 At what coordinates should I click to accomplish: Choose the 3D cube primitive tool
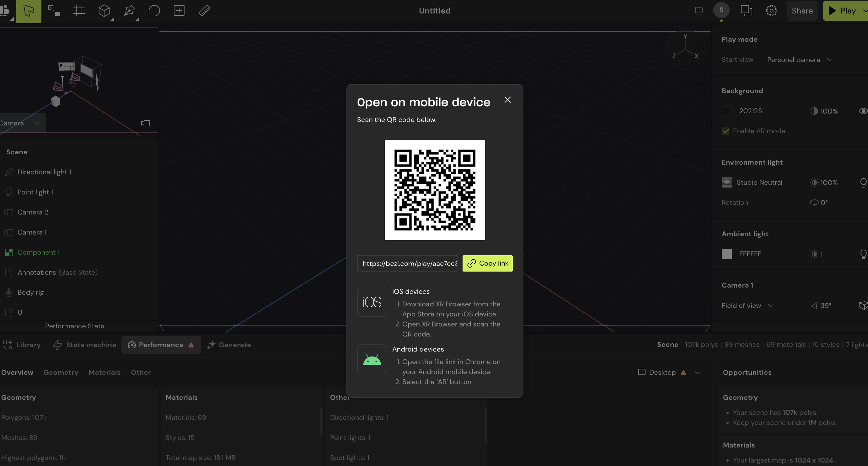click(104, 11)
